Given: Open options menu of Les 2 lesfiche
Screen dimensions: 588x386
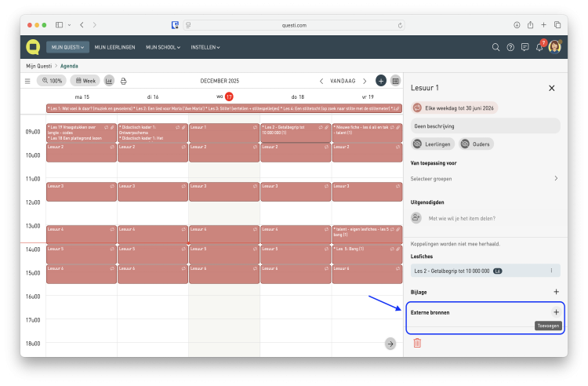Looking at the screenshot, I should (551, 271).
